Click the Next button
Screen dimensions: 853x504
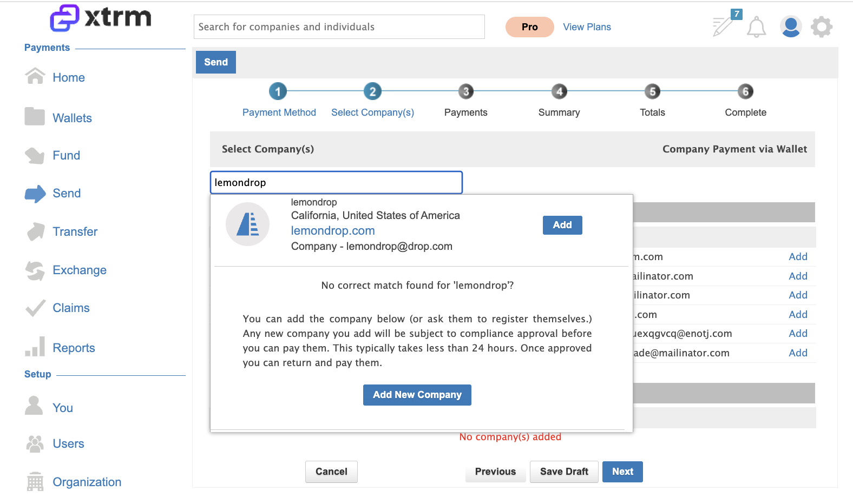tap(622, 472)
